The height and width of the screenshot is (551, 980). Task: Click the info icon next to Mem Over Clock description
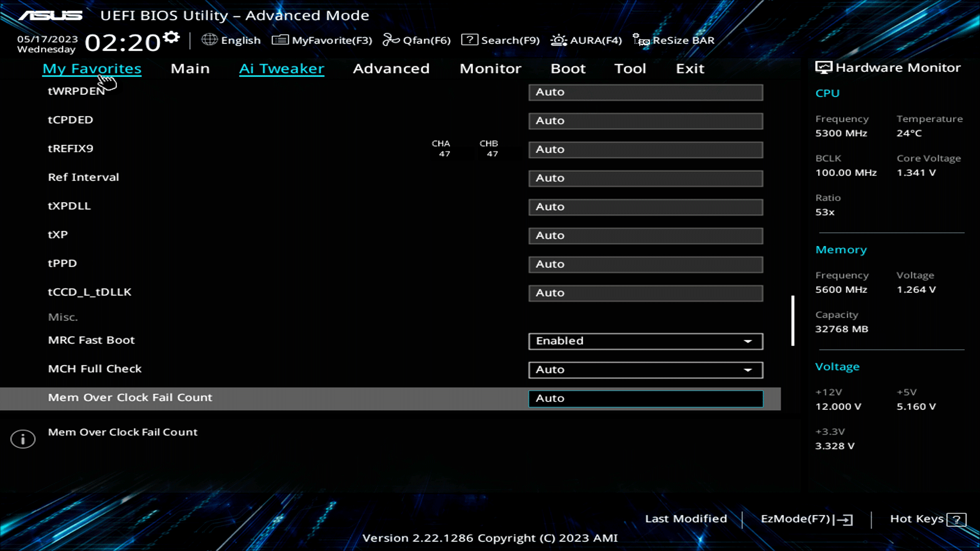pos(22,439)
